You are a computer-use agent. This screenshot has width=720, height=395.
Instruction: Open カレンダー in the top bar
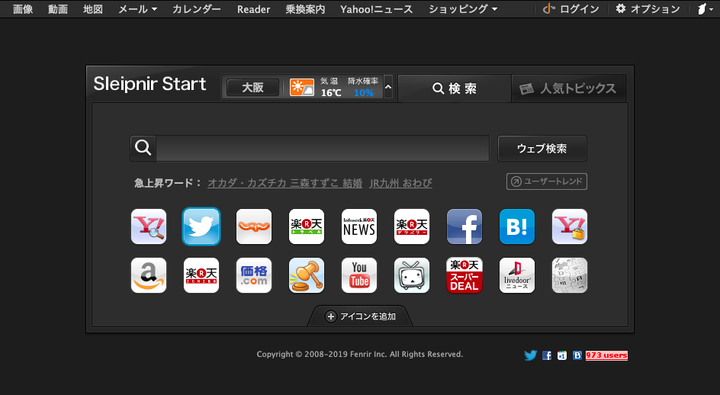[x=197, y=9]
